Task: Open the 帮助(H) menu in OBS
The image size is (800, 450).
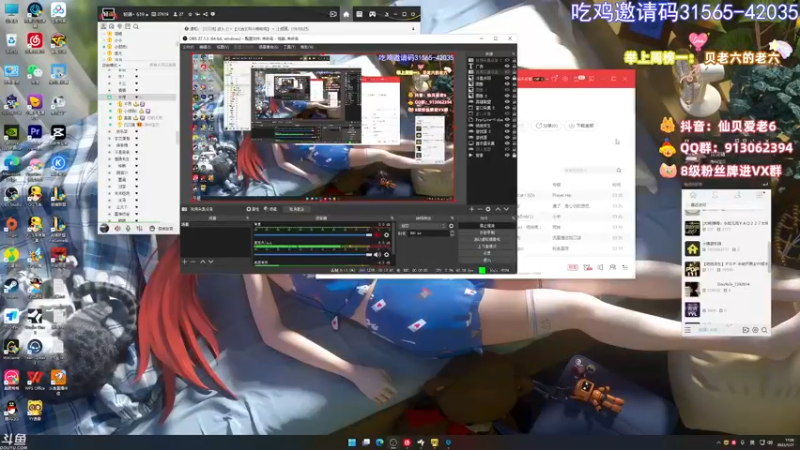Action: coord(307,47)
